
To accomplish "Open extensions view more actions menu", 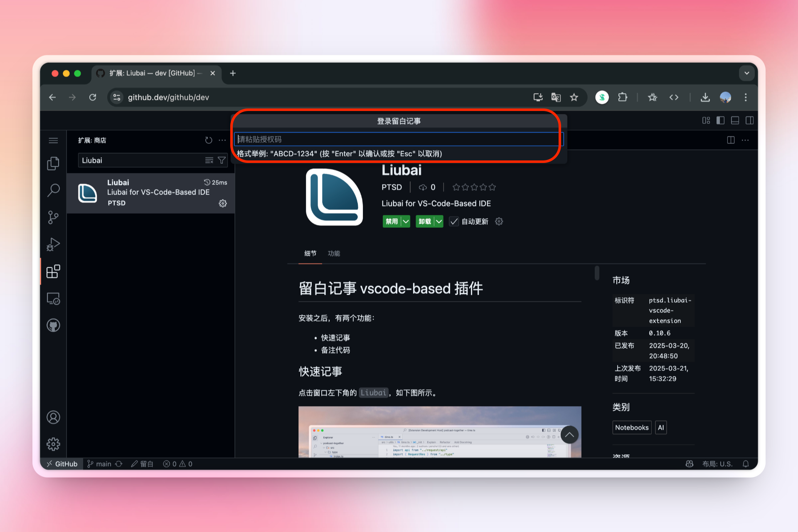I will point(222,140).
